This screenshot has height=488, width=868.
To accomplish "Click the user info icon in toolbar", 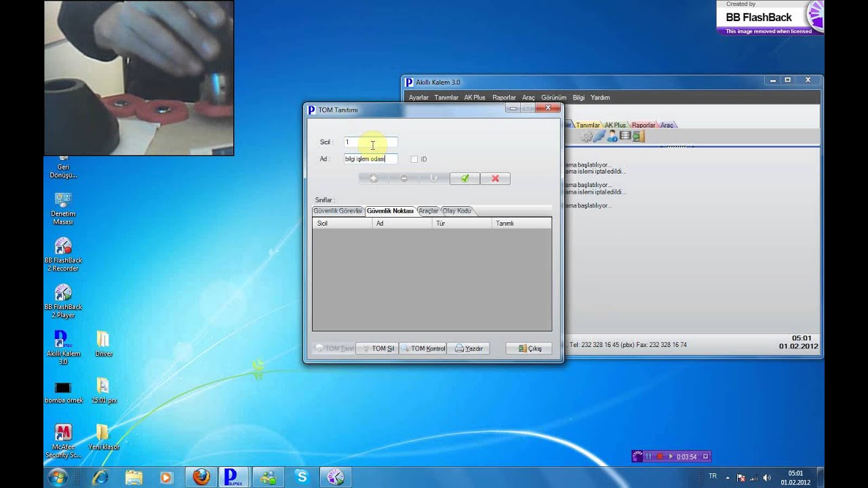I will point(612,136).
